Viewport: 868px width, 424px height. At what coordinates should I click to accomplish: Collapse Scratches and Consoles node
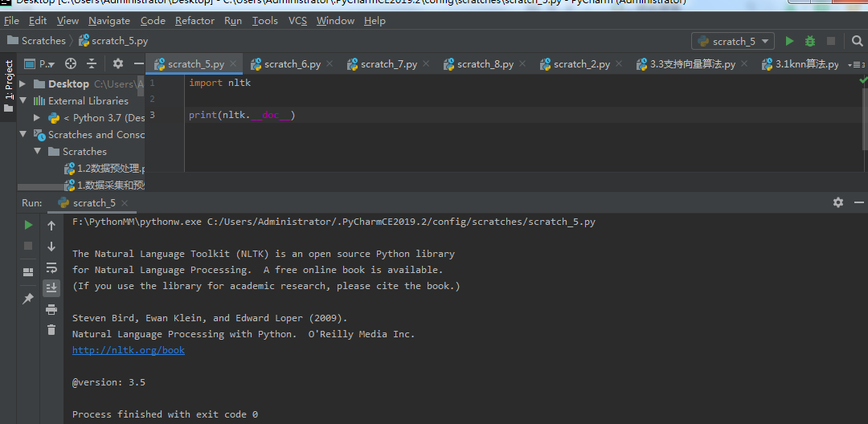tap(23, 134)
